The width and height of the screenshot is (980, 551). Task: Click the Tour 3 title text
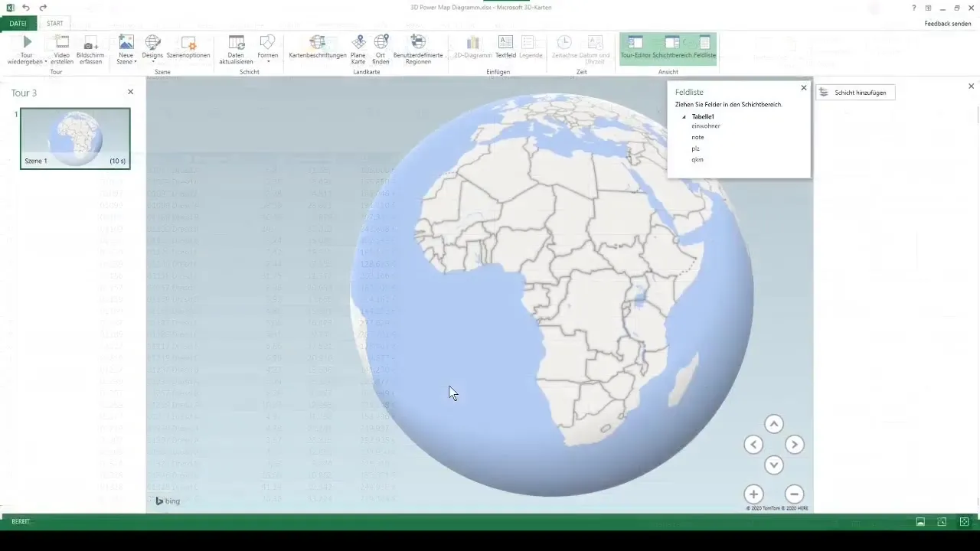click(x=24, y=93)
